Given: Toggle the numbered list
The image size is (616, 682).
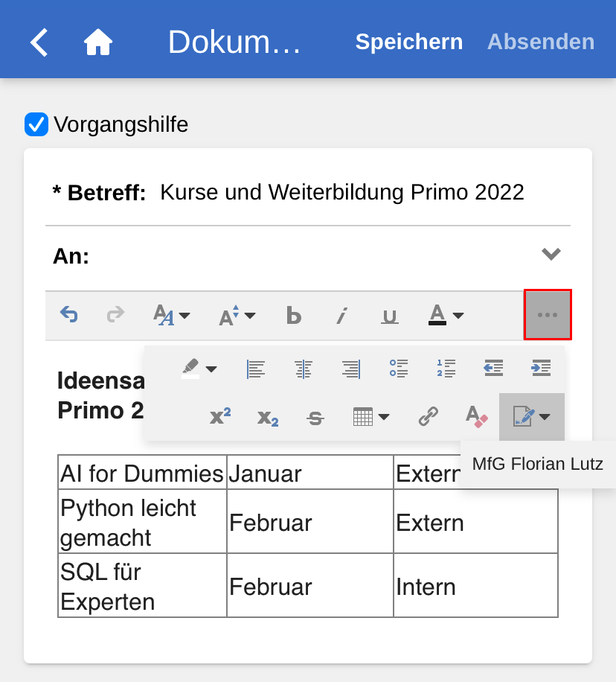Looking at the screenshot, I should pos(446,368).
